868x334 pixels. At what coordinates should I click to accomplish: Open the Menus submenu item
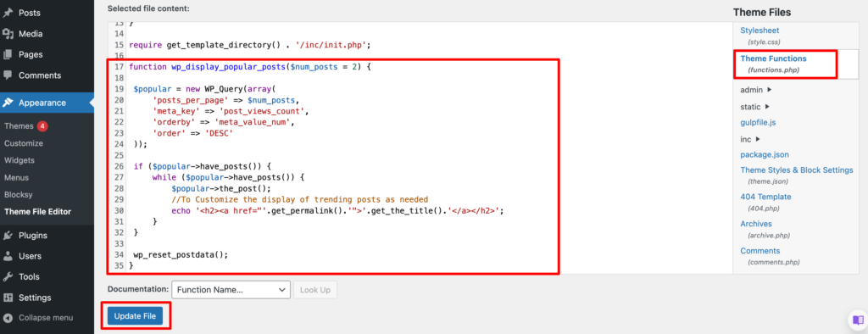point(17,178)
